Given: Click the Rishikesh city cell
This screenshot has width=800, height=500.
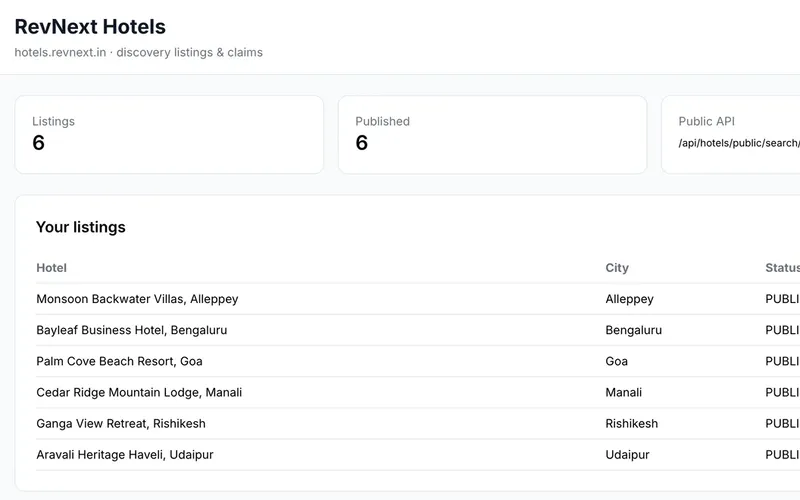Looking at the screenshot, I should tap(632, 423).
